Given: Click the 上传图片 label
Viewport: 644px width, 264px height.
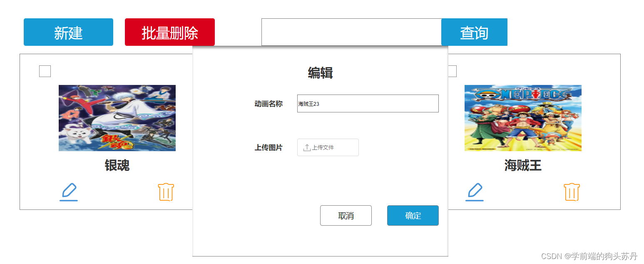Looking at the screenshot, I should tap(269, 147).
